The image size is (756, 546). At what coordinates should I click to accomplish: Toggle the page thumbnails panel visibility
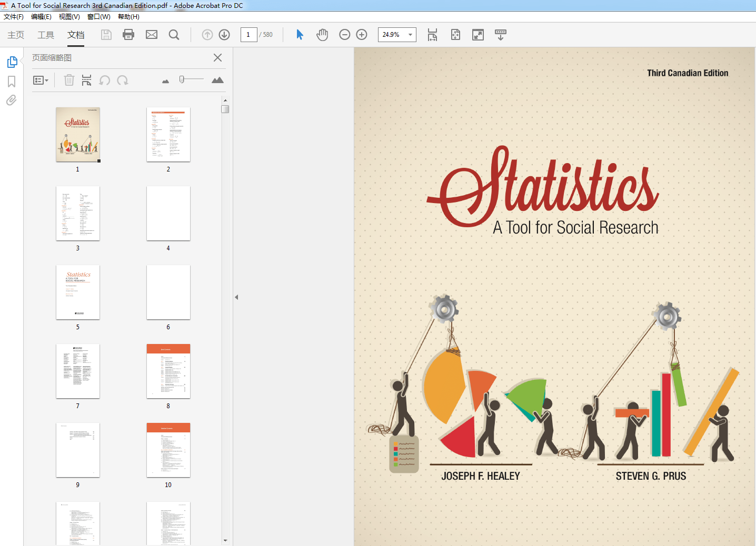click(12, 62)
